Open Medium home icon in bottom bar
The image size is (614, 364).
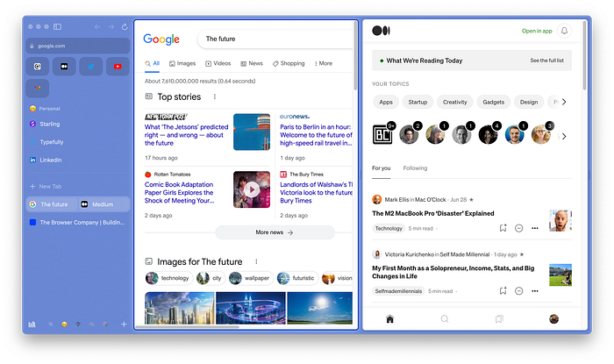(389, 319)
